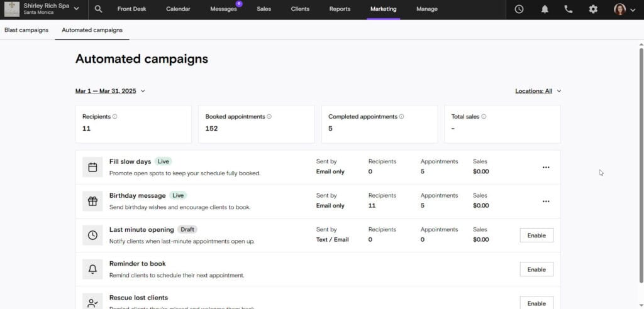Click 'Email only' in the Fill slow days row

click(330, 172)
